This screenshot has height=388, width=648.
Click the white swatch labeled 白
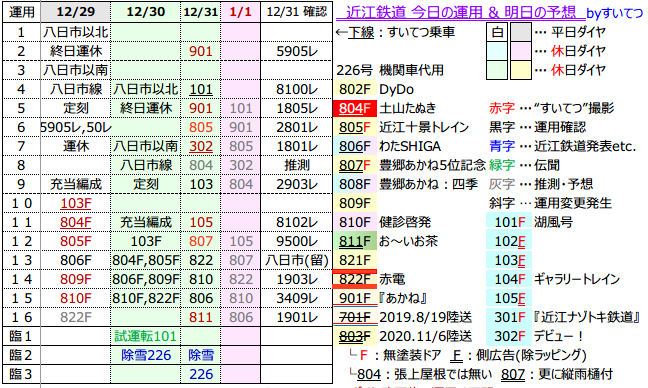pyautogui.click(x=497, y=32)
